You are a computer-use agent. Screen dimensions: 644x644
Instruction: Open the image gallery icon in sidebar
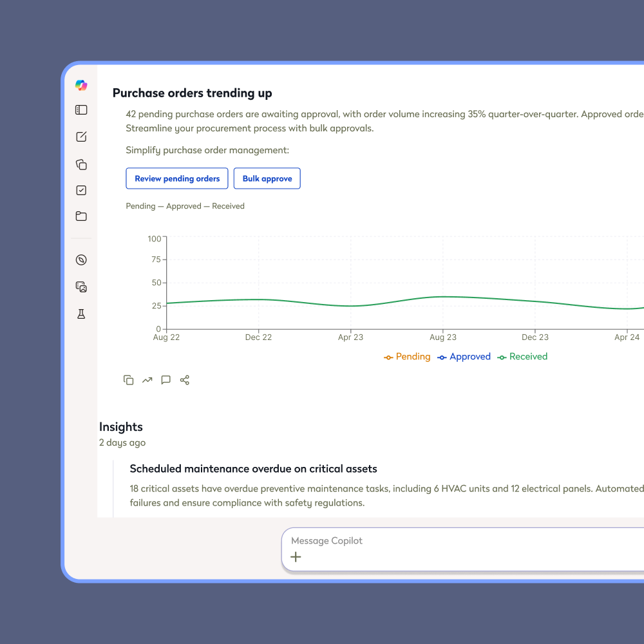pyautogui.click(x=81, y=287)
